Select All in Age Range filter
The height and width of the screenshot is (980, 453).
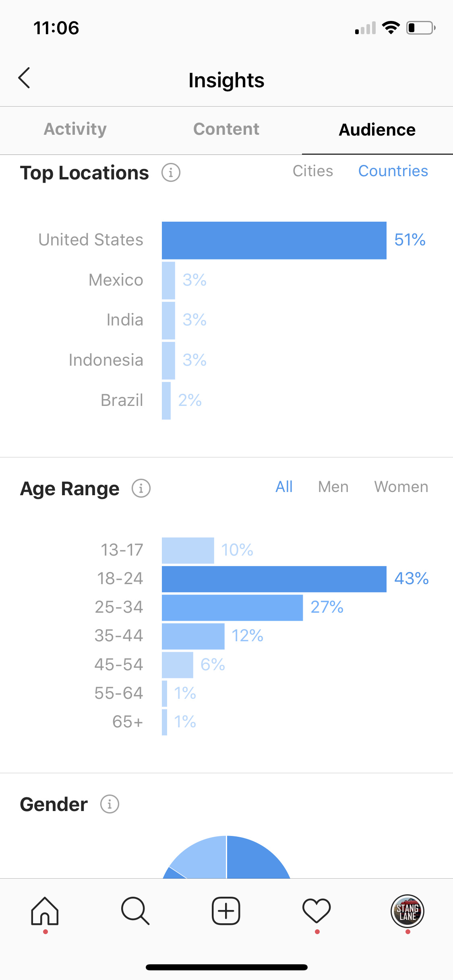284,487
